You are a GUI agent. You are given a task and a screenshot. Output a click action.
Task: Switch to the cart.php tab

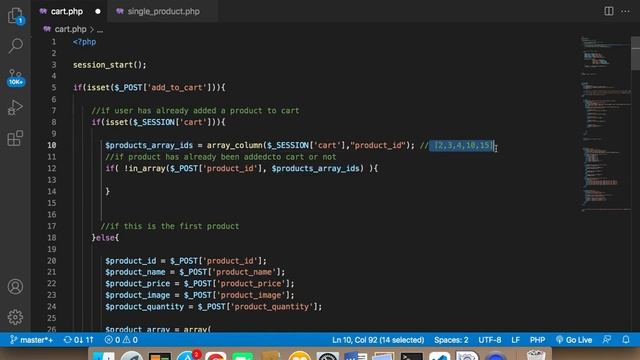point(67,11)
